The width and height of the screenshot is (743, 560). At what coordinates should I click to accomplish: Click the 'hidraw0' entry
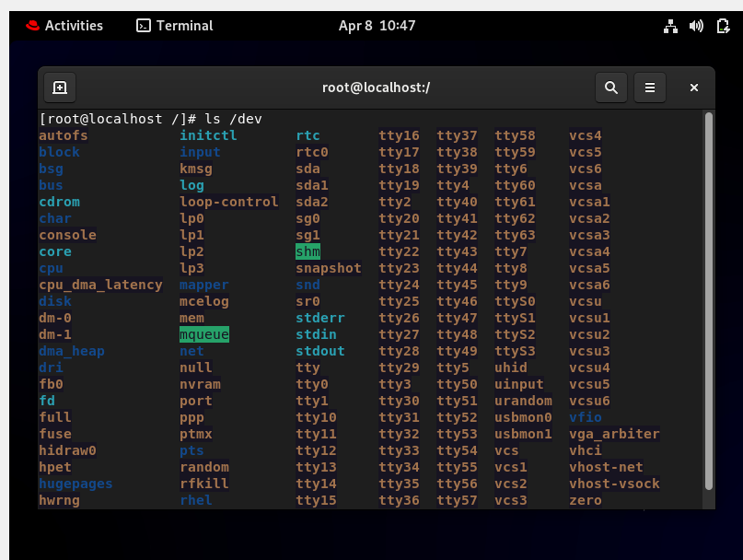pyautogui.click(x=67, y=451)
